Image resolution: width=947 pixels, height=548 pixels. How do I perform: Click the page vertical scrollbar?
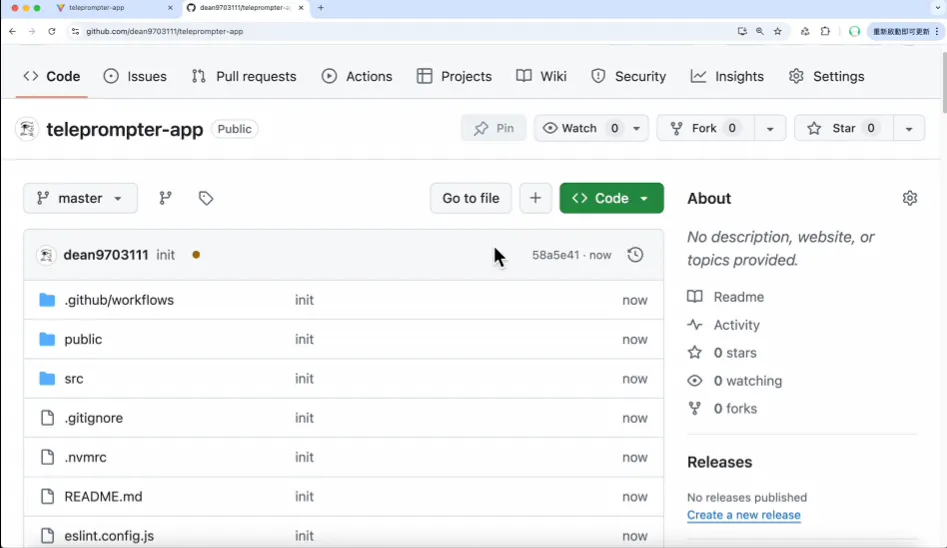(943, 82)
